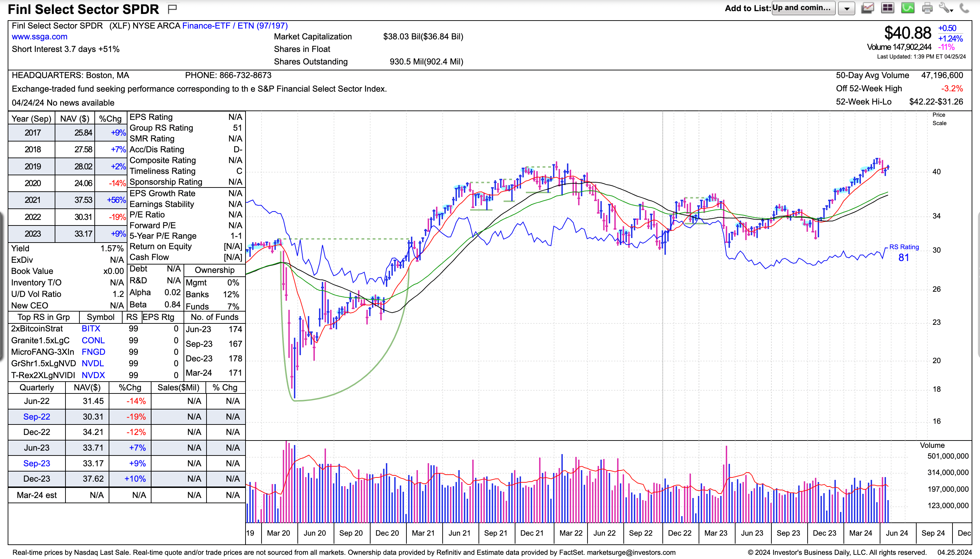Open the chart view icon in the toolbar
Viewport: 980px width, 559px height.
(x=868, y=8)
